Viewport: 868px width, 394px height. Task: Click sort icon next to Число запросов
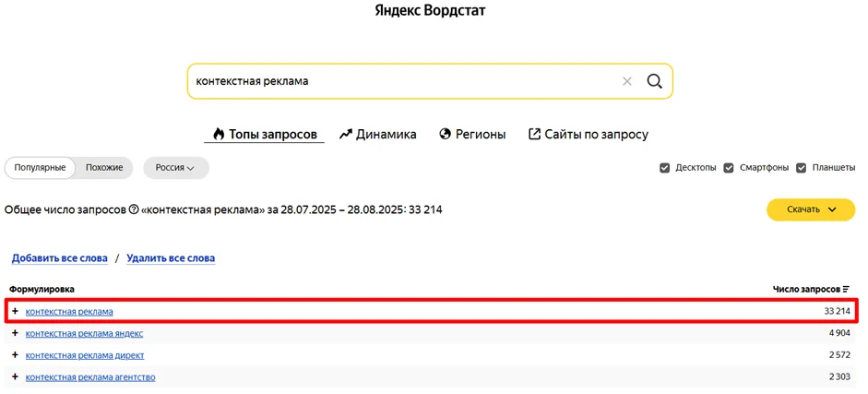(846, 290)
